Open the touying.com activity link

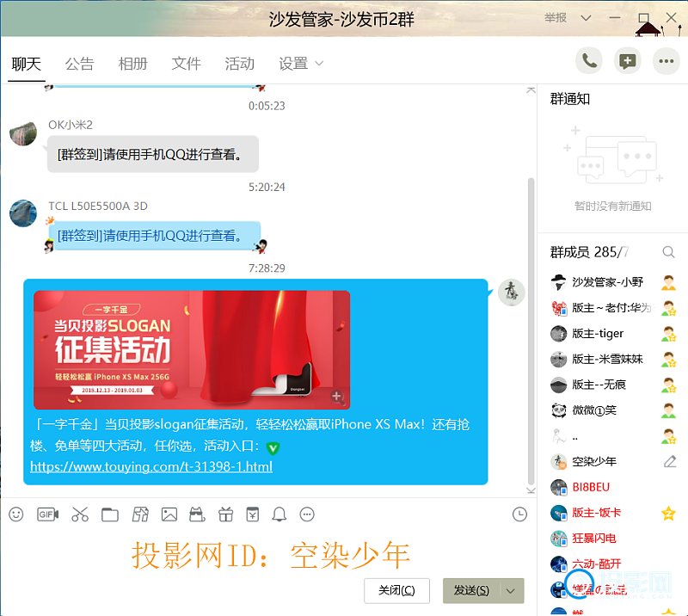point(151,466)
